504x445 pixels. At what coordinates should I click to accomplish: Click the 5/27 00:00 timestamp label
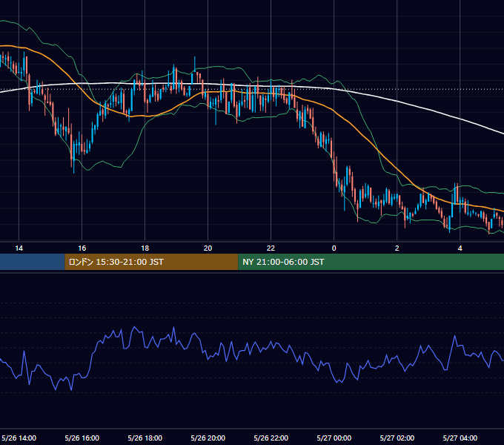(334, 438)
